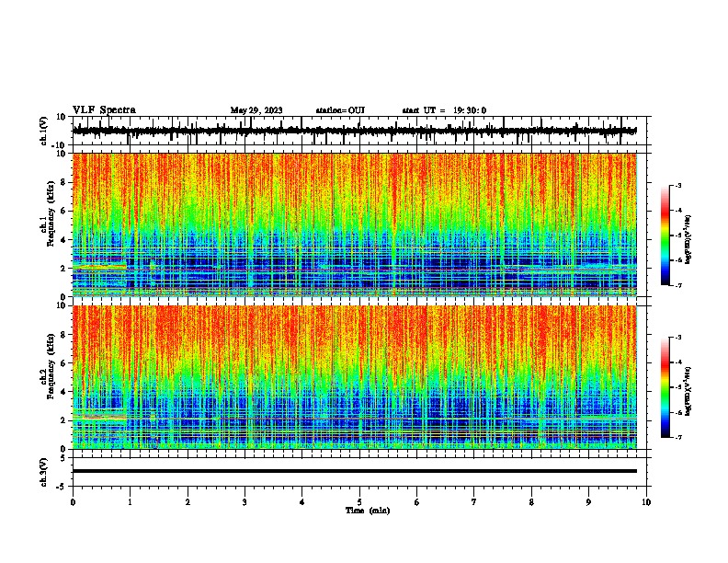Click time axis tick label '10'

pos(646,502)
